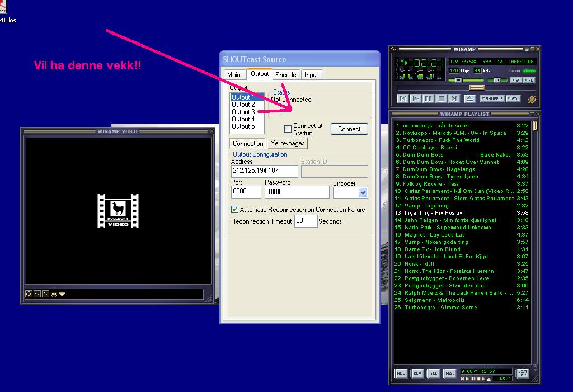Select playlist track 1 cc cowboys
This screenshot has height=392, width=573.
point(462,126)
